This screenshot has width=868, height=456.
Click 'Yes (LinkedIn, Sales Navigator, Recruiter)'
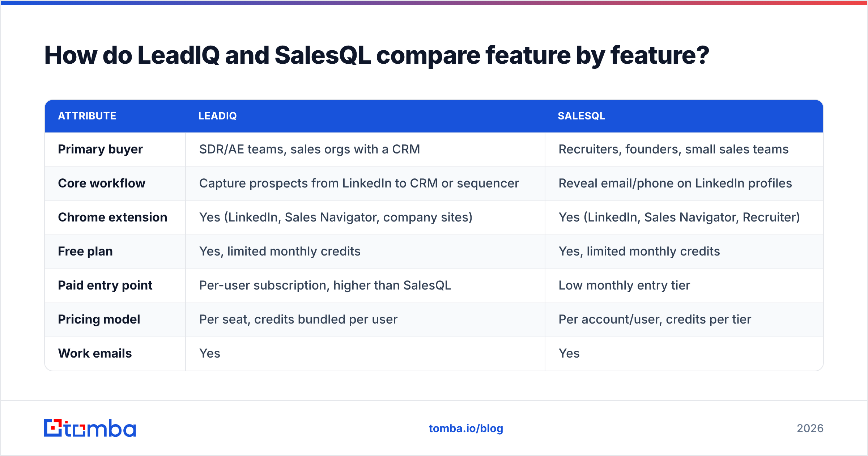tap(679, 218)
